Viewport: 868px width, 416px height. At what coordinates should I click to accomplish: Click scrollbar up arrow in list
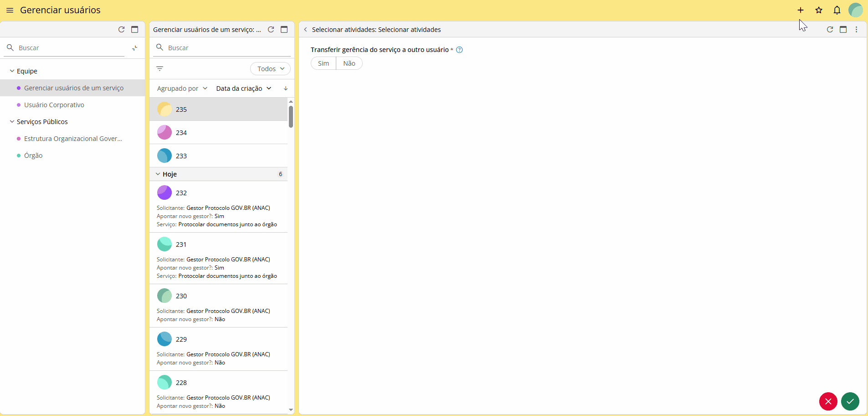[x=291, y=102]
